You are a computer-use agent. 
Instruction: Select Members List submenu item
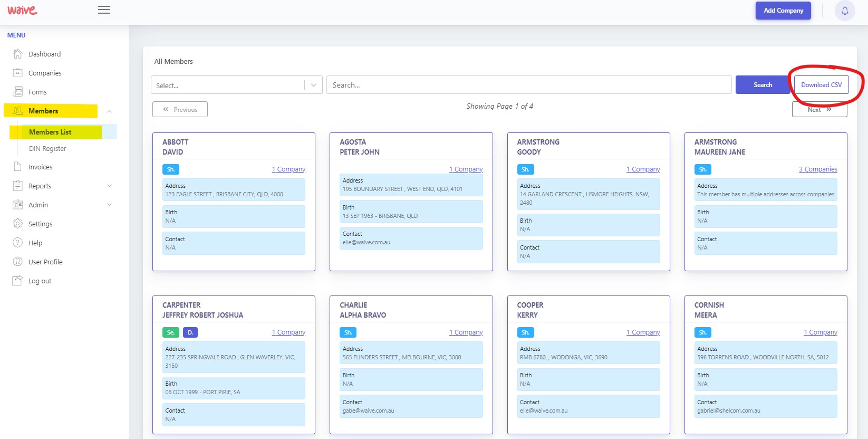(50, 132)
